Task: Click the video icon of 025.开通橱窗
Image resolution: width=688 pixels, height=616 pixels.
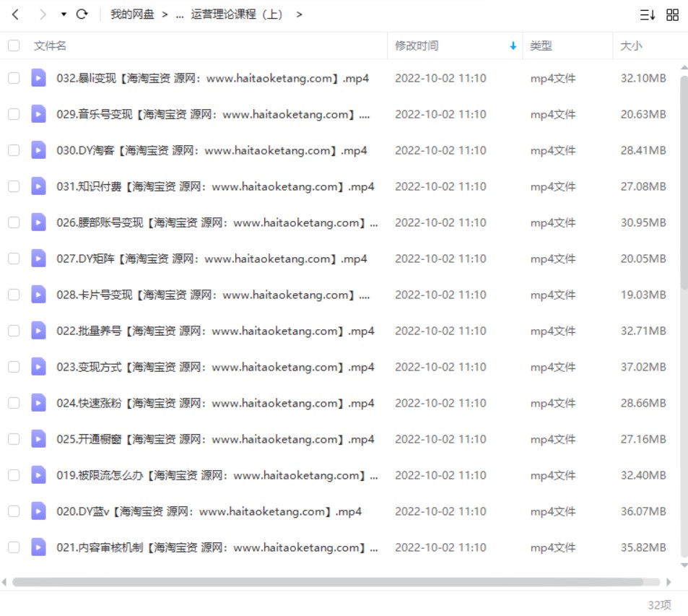Action: point(38,439)
